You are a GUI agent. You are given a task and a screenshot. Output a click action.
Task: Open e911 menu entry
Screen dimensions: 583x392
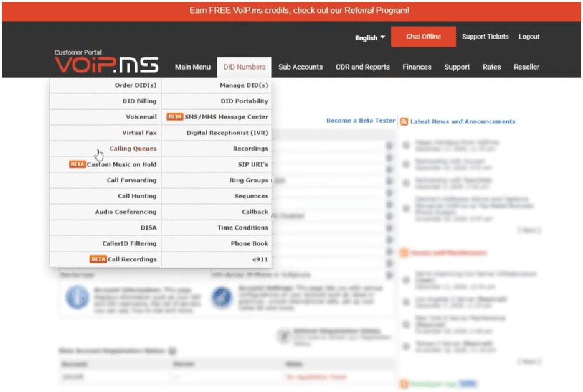point(216,259)
